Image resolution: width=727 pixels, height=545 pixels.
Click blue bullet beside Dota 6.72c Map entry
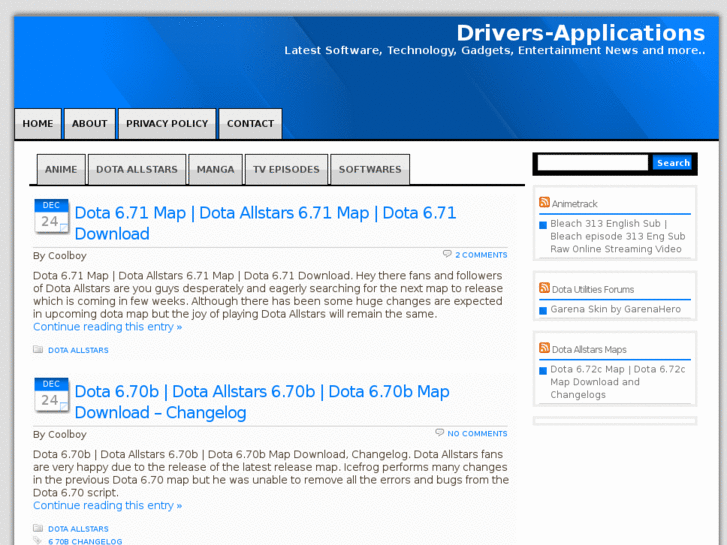pos(543,371)
